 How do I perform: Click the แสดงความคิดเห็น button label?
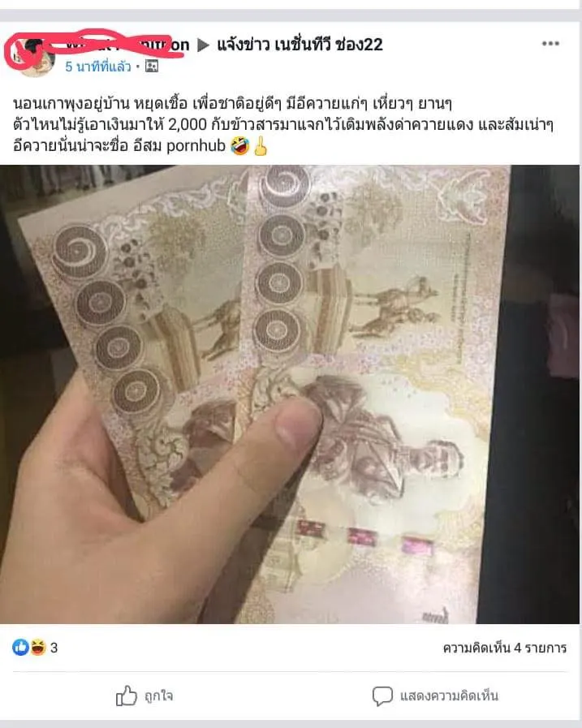(x=449, y=696)
